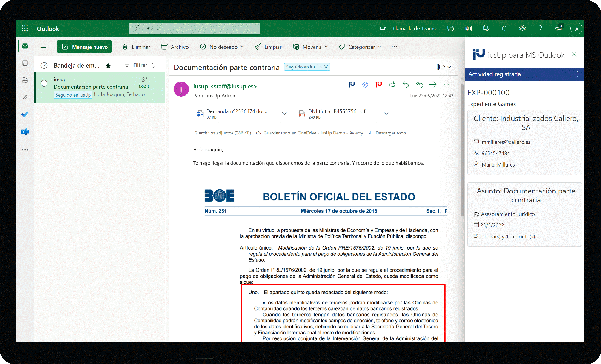Image resolution: width=601 pixels, height=364 pixels.
Task: Open My Day calendar check icon
Action: point(486,28)
